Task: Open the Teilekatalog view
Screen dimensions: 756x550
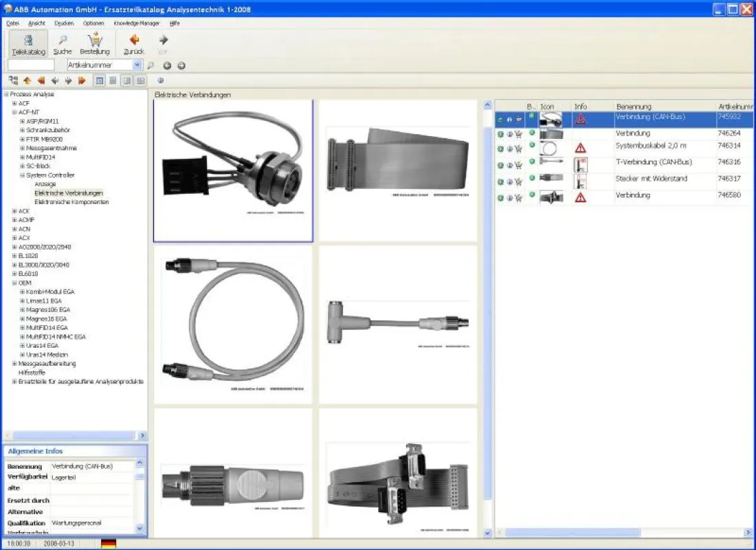Action: [x=28, y=44]
